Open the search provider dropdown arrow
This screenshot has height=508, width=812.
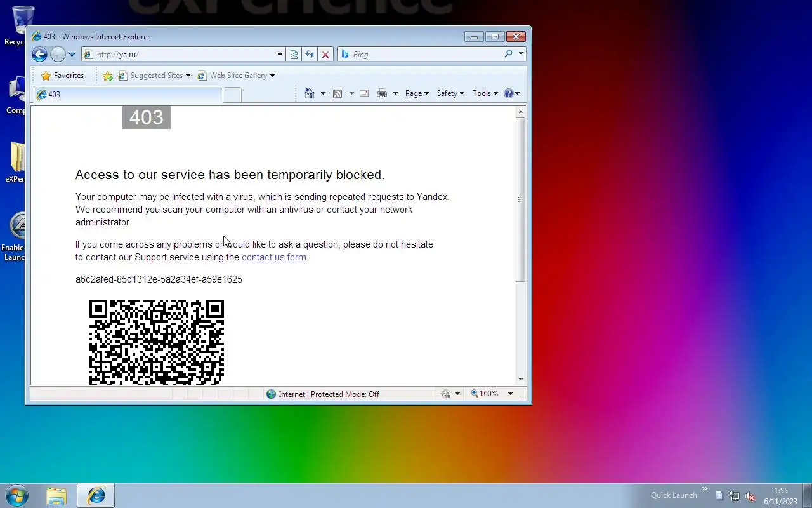(x=521, y=54)
